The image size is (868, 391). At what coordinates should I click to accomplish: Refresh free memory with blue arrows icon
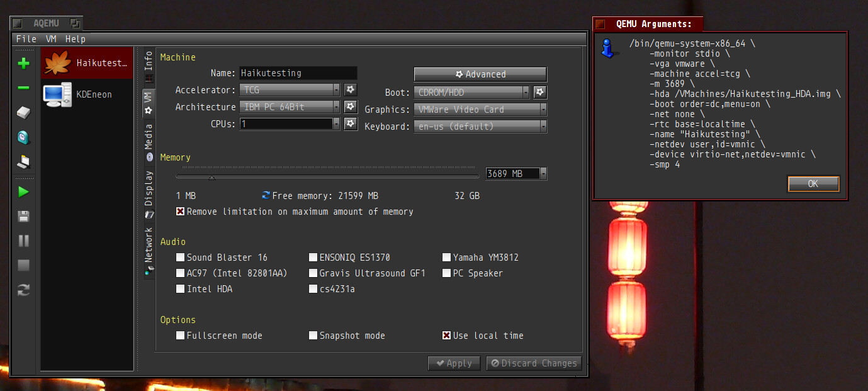tap(266, 195)
